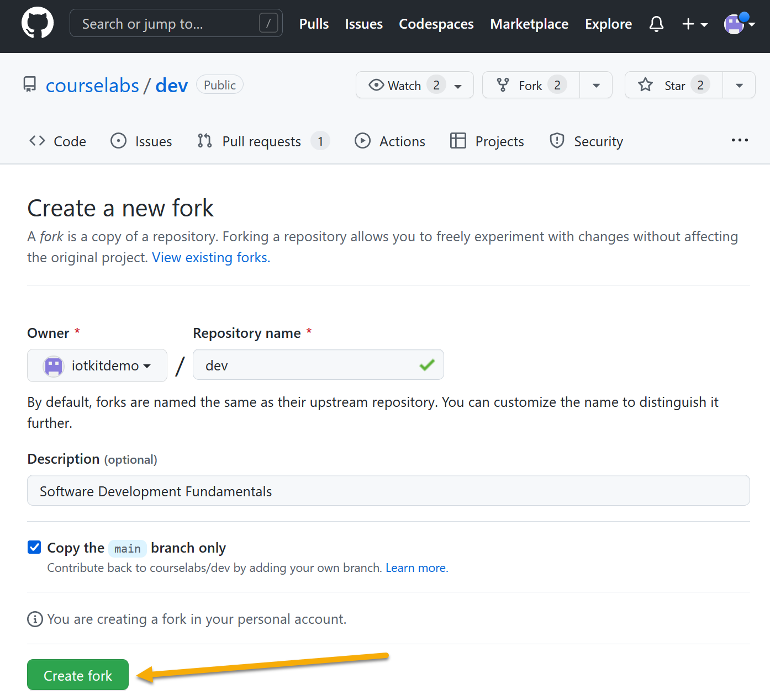Open the Learn more link
The height and width of the screenshot is (700, 770).
tap(417, 568)
